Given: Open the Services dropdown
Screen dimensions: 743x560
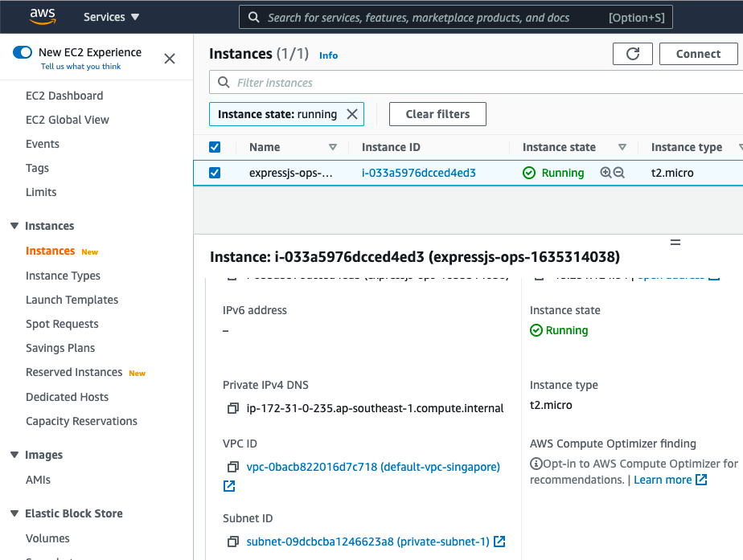Looking at the screenshot, I should click(x=110, y=16).
